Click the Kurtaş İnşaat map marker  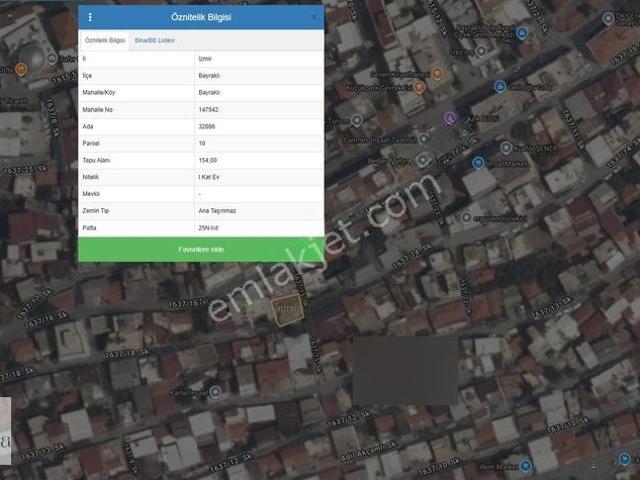pos(215,392)
